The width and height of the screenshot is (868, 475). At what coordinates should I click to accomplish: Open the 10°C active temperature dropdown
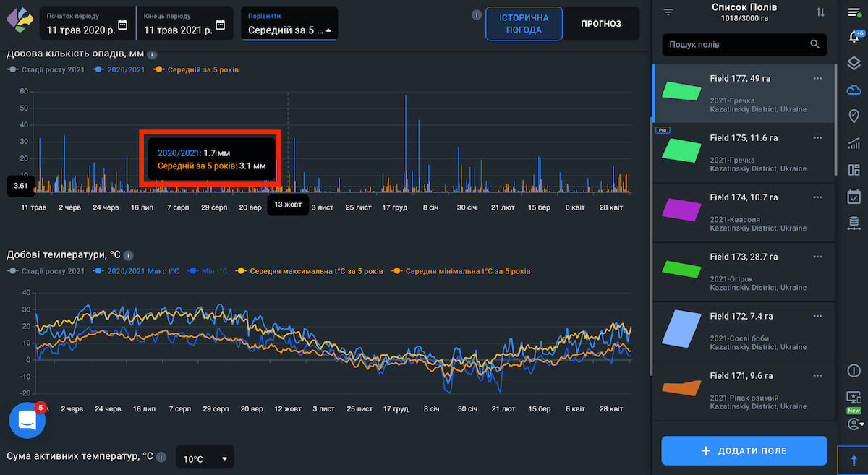coord(205,458)
